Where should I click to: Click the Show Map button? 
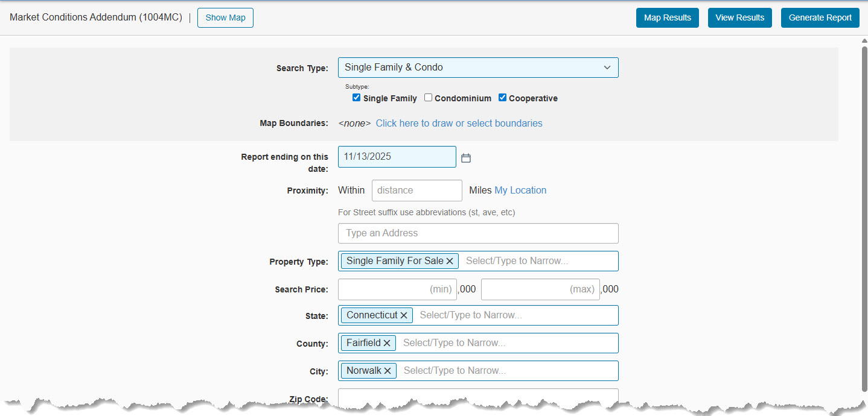[225, 17]
